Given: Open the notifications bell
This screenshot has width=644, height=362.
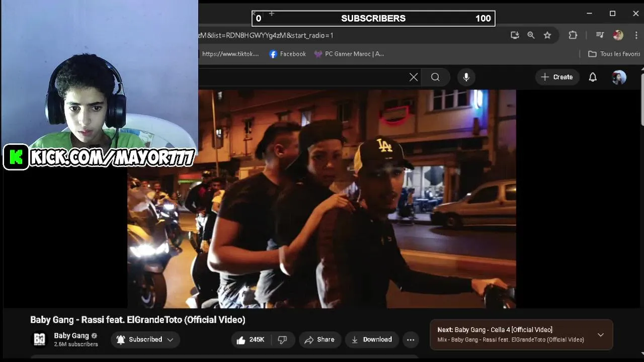Looking at the screenshot, I should click(x=593, y=77).
